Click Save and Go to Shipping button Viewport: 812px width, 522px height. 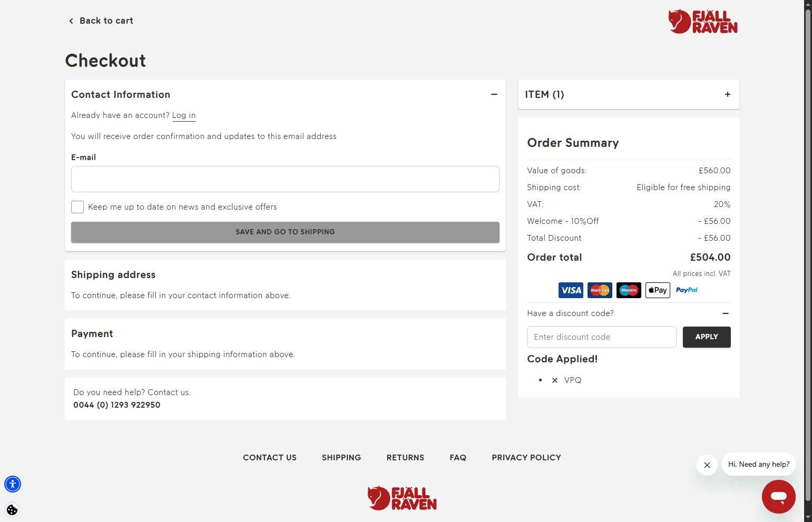tap(285, 232)
